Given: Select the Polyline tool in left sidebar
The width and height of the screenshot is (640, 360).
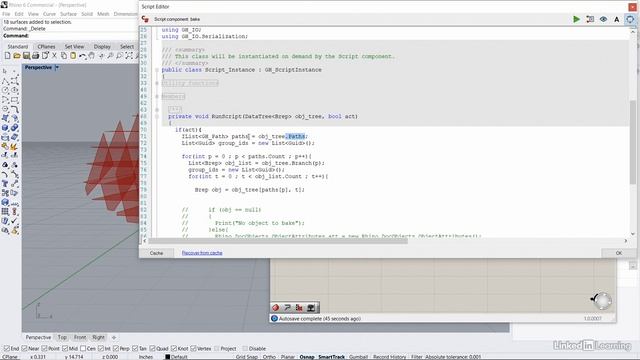Looking at the screenshot, I should click(5, 81).
